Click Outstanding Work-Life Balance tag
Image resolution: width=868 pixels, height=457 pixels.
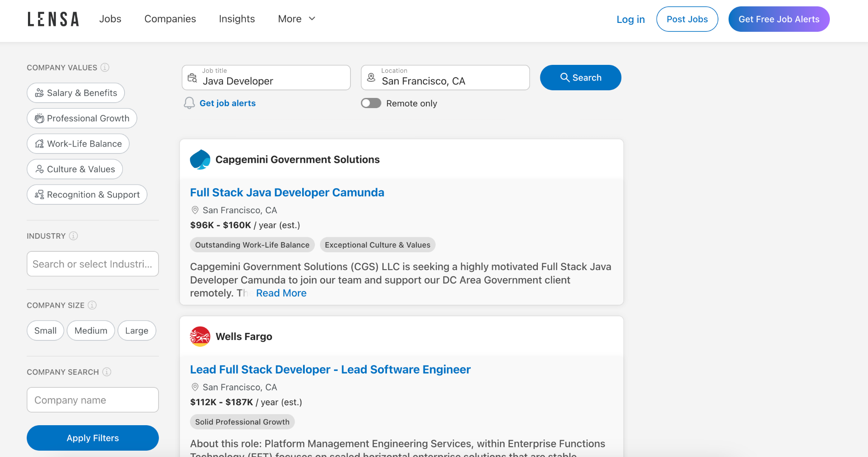pos(252,245)
